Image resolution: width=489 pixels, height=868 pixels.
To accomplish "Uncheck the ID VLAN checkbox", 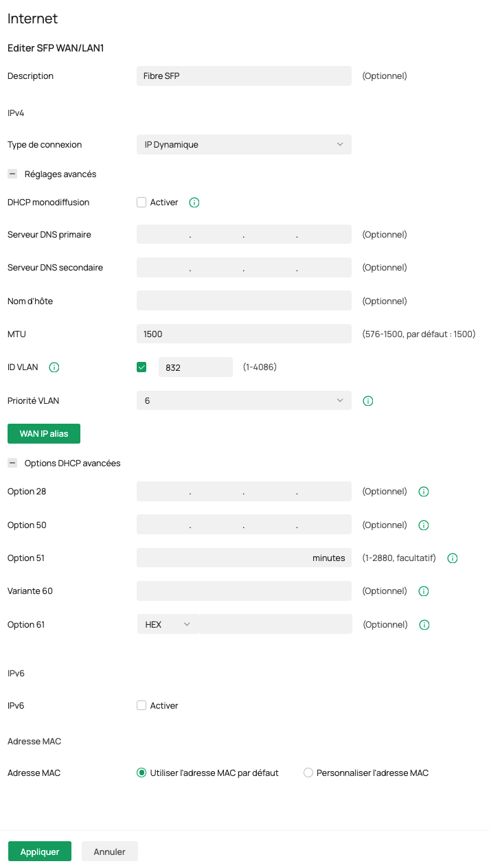I will pyautogui.click(x=141, y=367).
